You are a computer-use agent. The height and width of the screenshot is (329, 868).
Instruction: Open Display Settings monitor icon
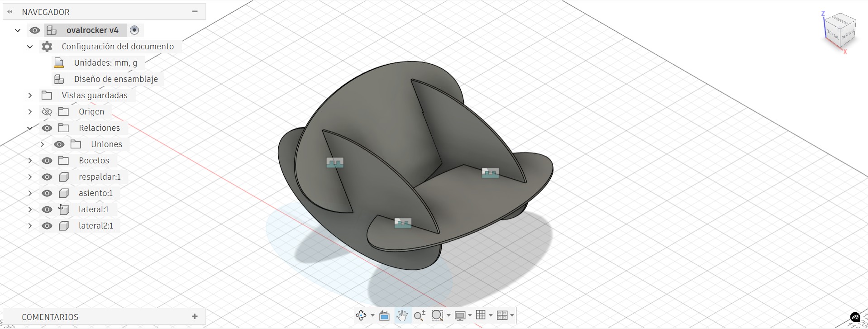(x=460, y=315)
